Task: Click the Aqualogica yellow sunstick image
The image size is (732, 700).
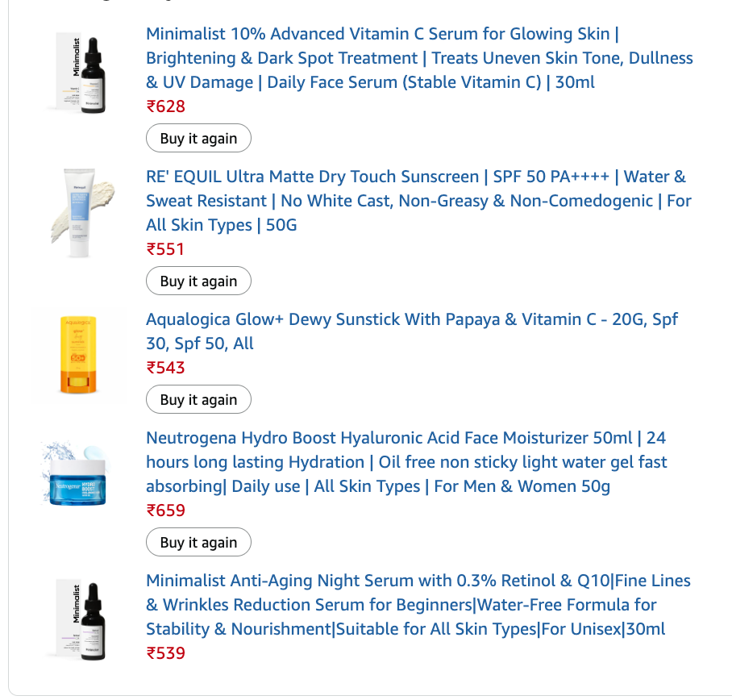Action: [x=79, y=356]
